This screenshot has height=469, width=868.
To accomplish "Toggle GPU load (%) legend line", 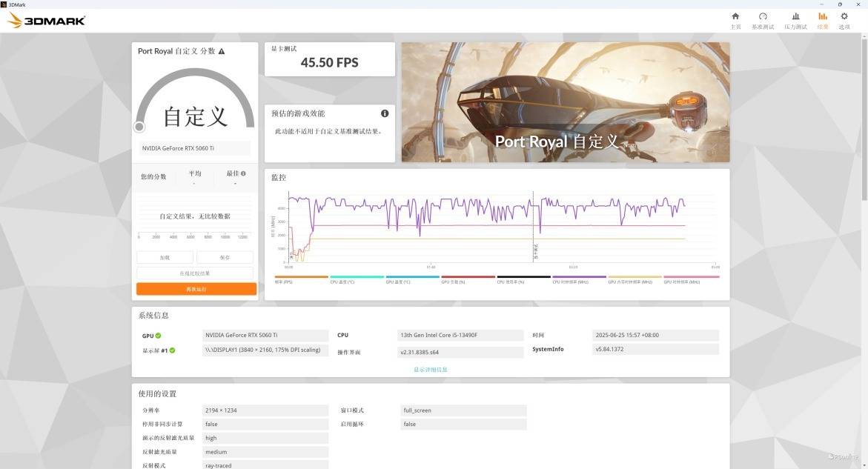I will coord(468,279).
